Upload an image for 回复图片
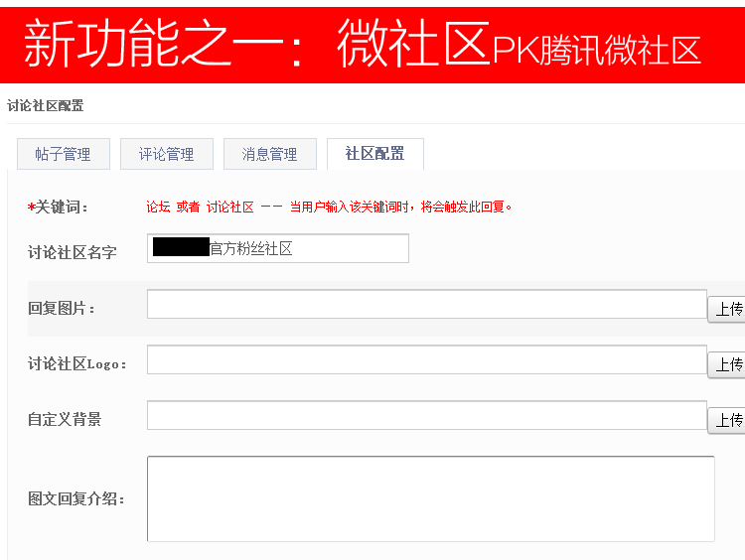 727,309
